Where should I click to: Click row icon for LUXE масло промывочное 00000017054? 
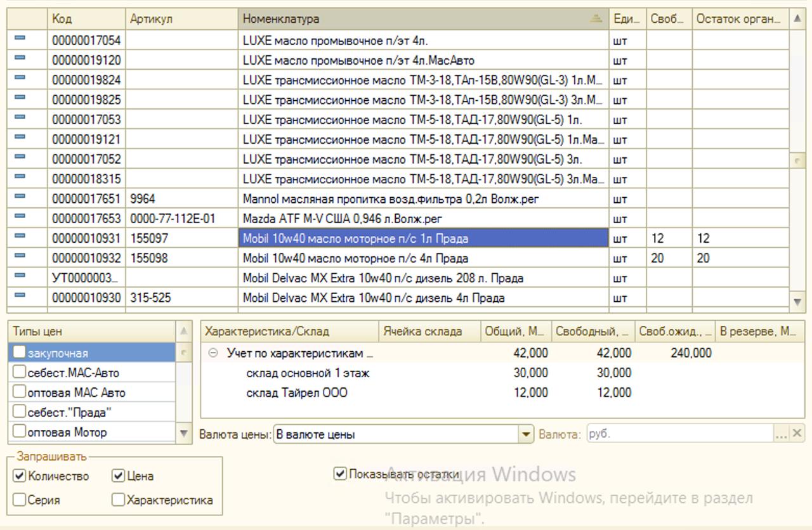pyautogui.click(x=20, y=39)
